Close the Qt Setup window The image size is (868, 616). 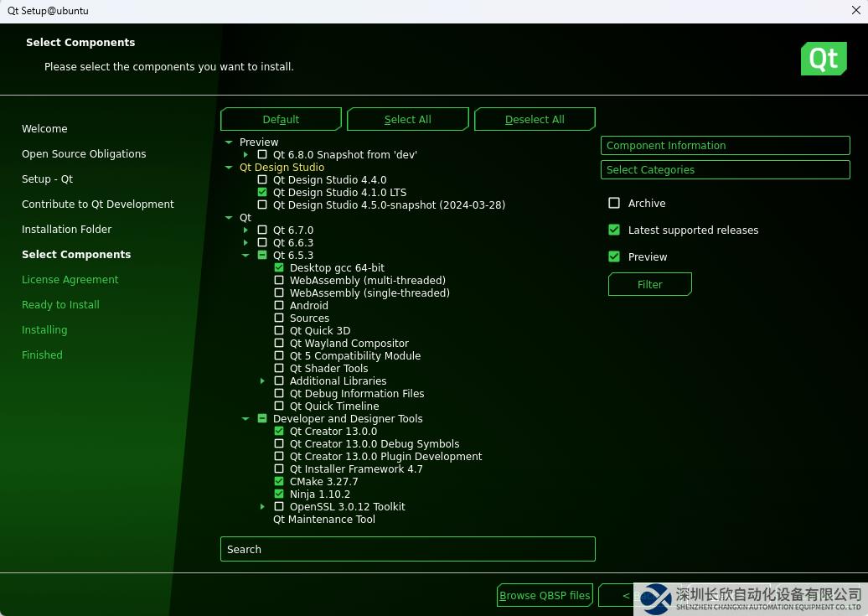pyautogui.click(x=855, y=11)
